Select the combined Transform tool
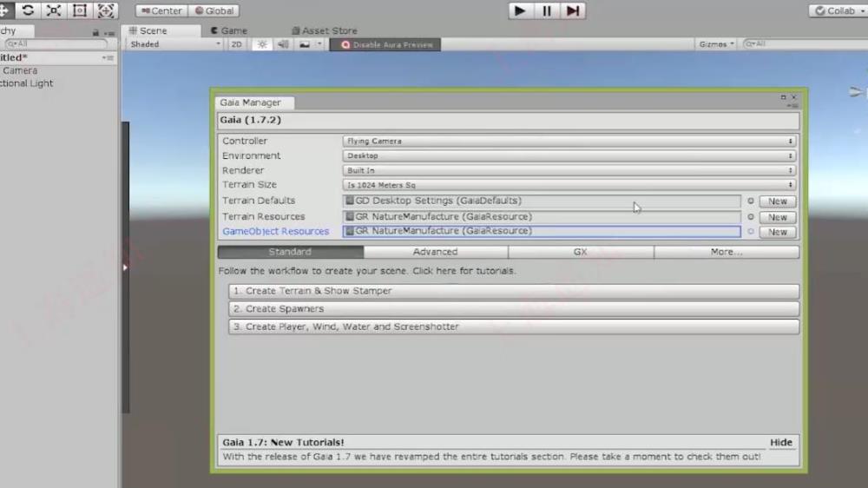 tap(105, 10)
